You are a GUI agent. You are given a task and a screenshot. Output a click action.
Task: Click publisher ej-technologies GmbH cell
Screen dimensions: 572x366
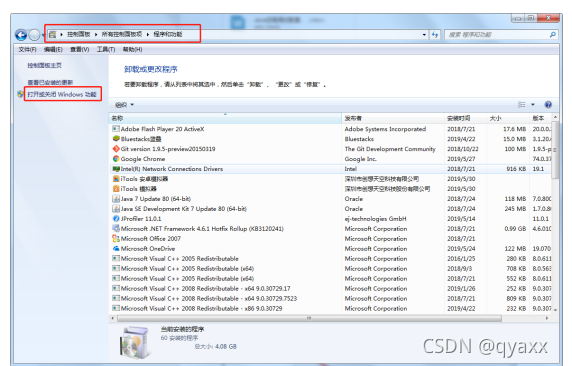point(375,219)
